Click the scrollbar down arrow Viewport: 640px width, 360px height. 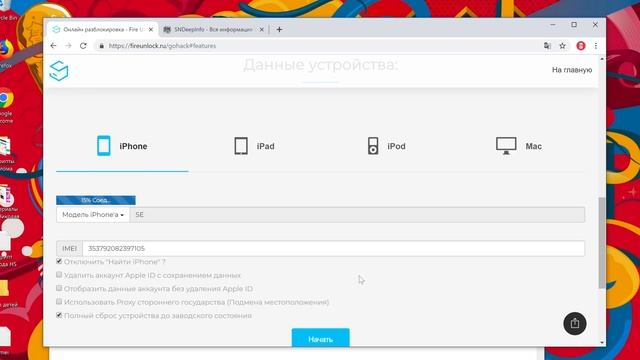(602, 343)
